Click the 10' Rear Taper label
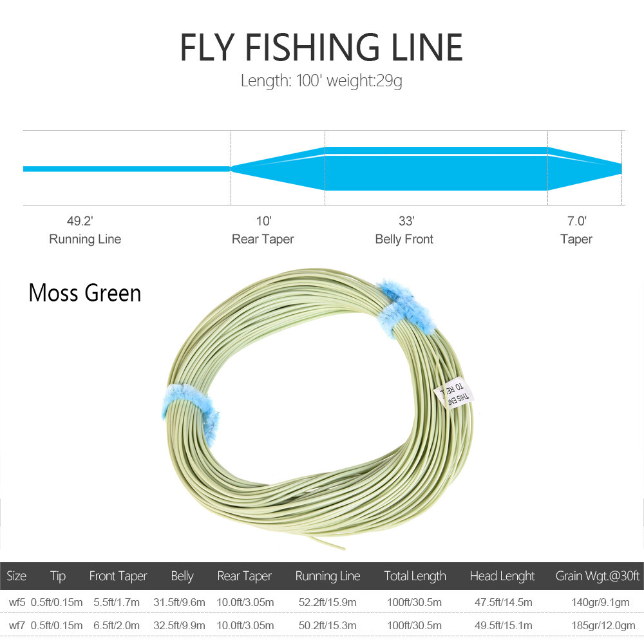Screen dimensions: 644x644 263,230
